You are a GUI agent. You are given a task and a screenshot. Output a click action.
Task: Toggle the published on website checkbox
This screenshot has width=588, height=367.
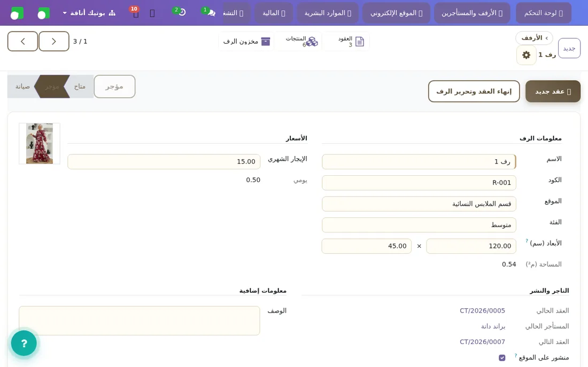502,357
